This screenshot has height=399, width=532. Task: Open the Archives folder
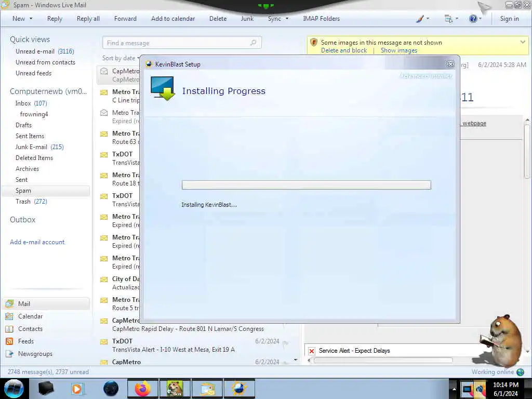27,168
